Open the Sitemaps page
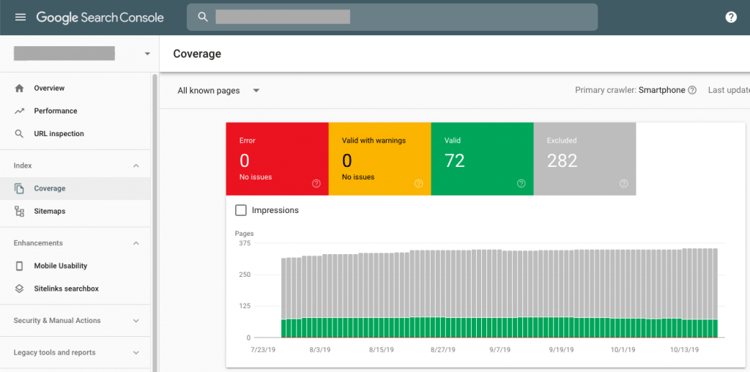This screenshot has width=750, height=372. click(x=75, y=211)
